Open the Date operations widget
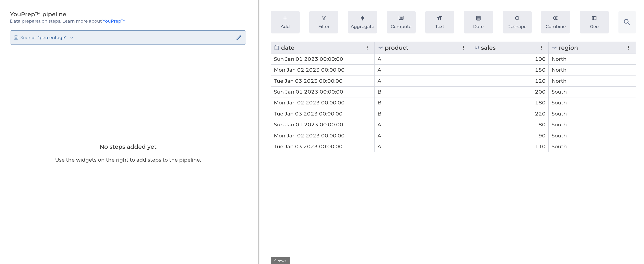Viewport: 644px width, 264px height. [478, 22]
